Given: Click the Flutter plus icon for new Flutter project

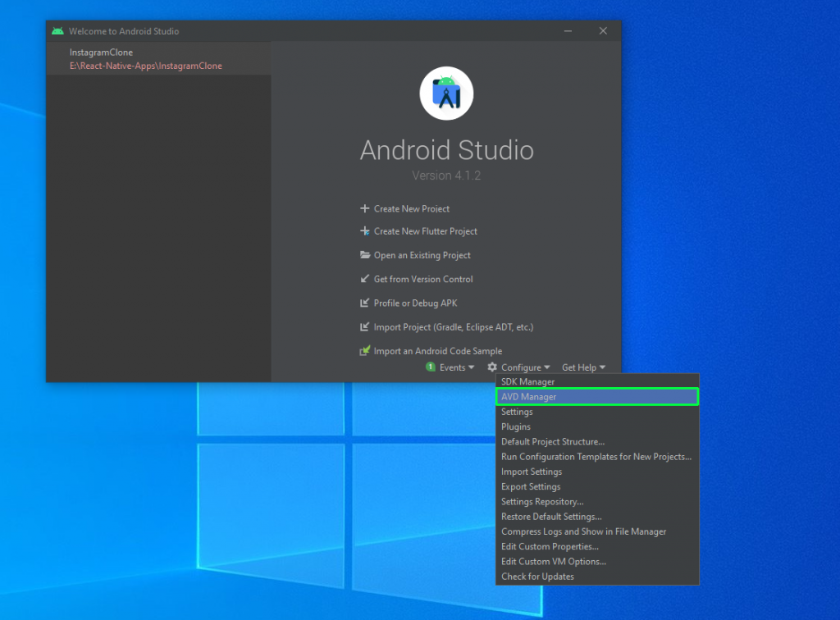Looking at the screenshot, I should (365, 231).
